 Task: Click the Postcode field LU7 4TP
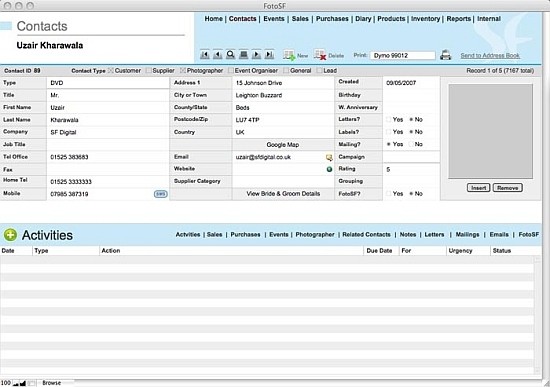tap(283, 120)
